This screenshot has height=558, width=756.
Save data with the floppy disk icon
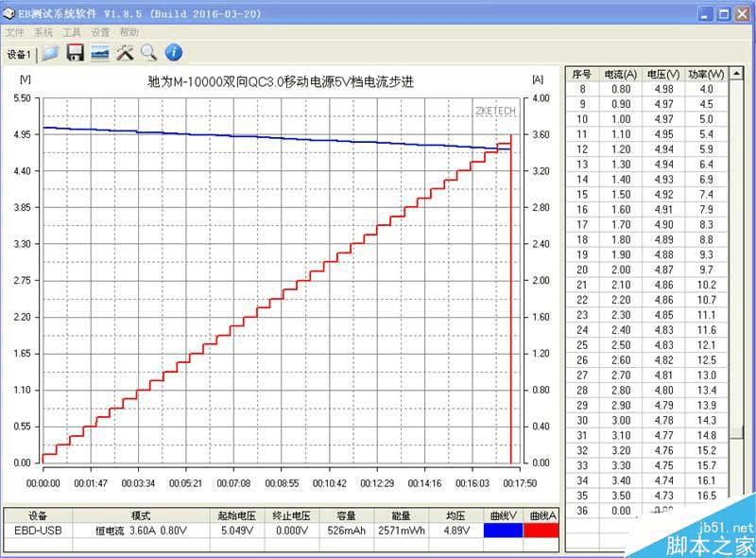coord(75,53)
